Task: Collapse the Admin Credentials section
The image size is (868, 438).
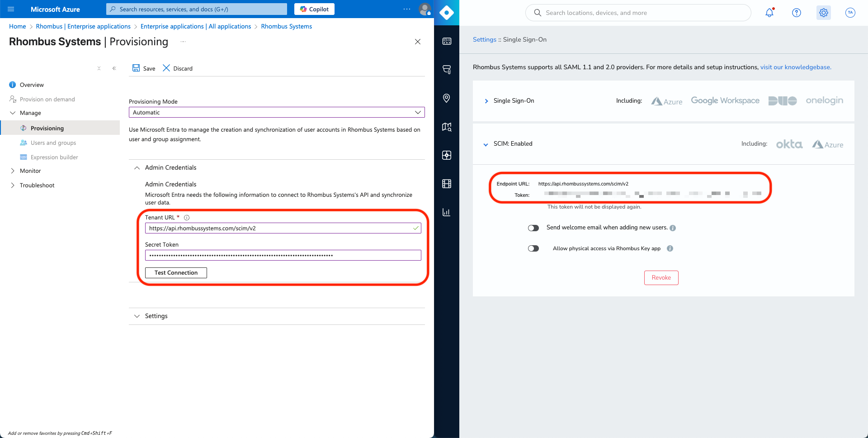Action: coord(137,168)
